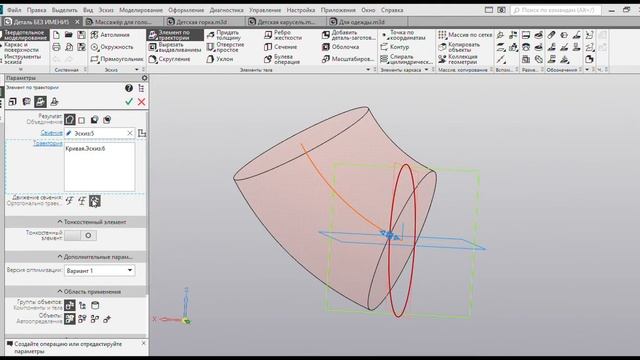Click Добавить деталь-заготовку command
Screen dimensions: 640x360
[349, 35]
